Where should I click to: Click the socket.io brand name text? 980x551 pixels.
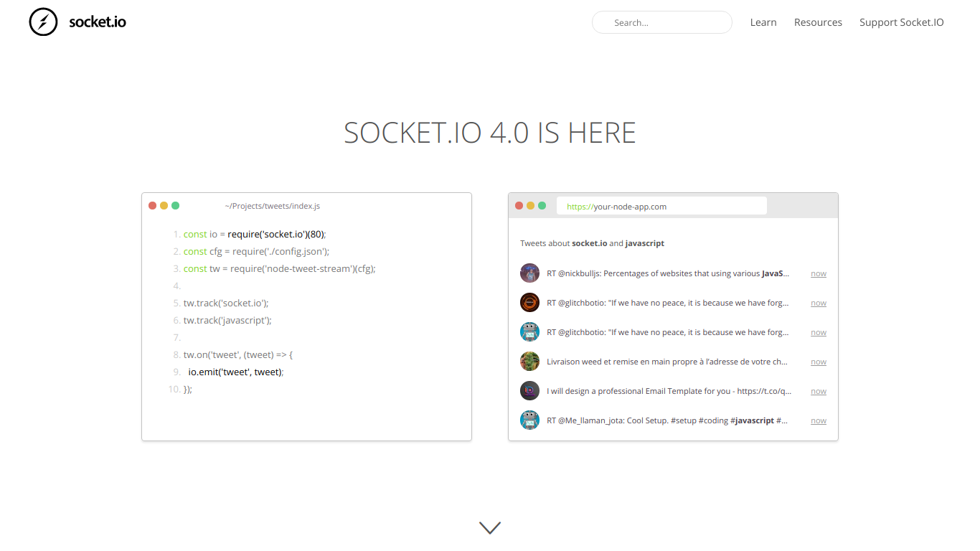98,22
